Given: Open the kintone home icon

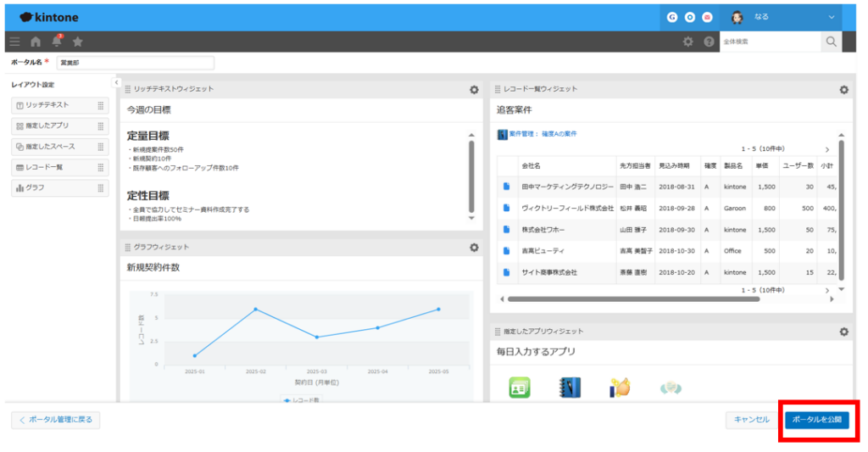Looking at the screenshot, I should coord(36,42).
